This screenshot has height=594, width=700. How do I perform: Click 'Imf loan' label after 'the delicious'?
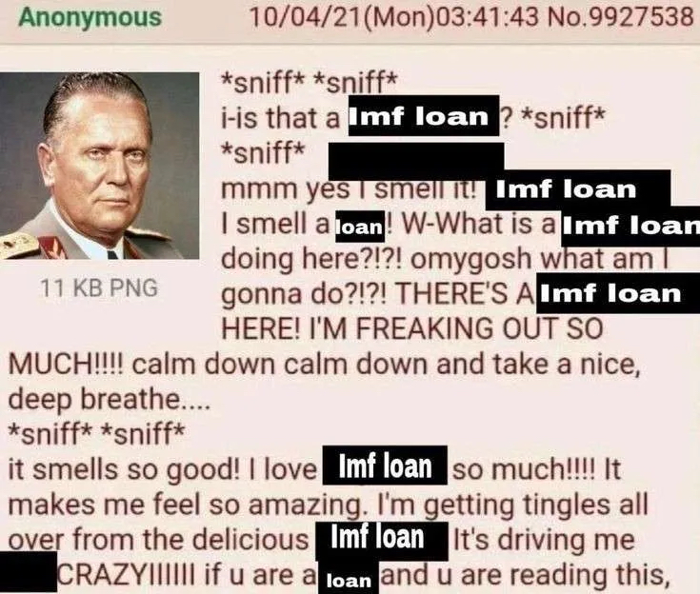[382, 542]
